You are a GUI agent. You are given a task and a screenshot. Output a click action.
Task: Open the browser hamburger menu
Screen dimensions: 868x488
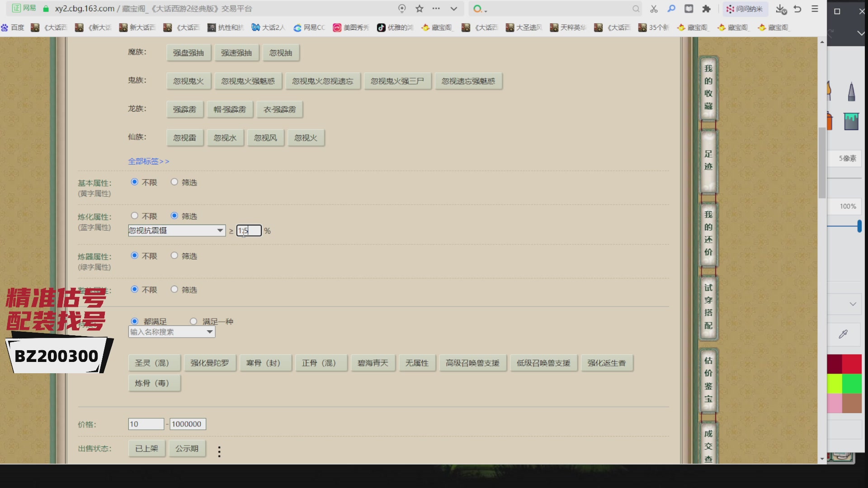815,9
